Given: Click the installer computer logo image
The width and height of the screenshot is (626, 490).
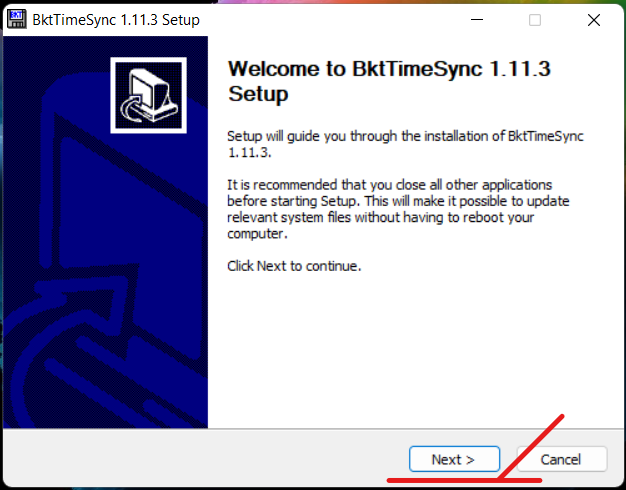Looking at the screenshot, I should point(149,95).
